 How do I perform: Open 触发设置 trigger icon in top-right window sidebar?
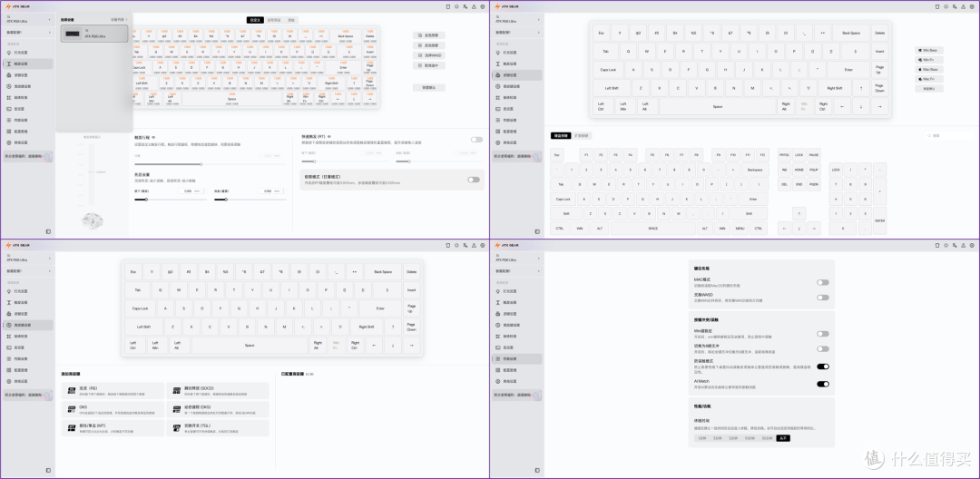[x=499, y=64]
